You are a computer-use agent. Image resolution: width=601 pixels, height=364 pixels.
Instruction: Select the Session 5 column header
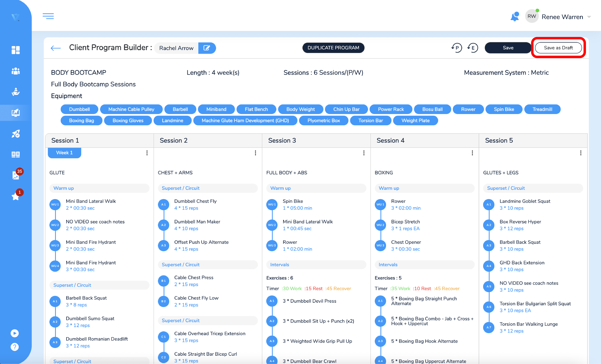[x=533, y=140]
